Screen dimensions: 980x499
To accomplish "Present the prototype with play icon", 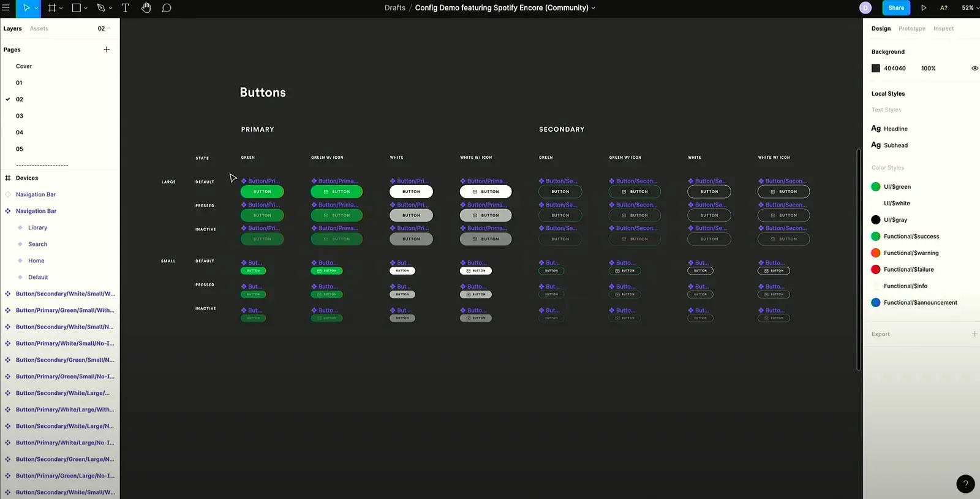I will pos(924,8).
